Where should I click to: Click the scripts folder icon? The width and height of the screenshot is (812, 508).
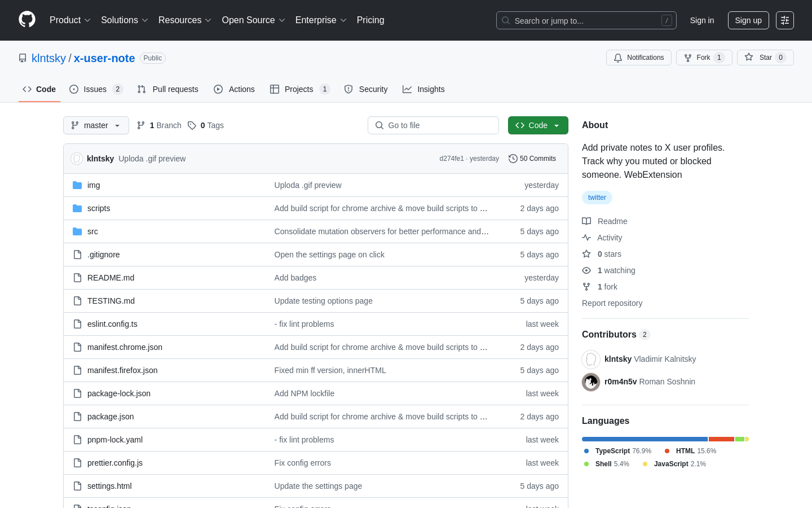[x=77, y=208]
